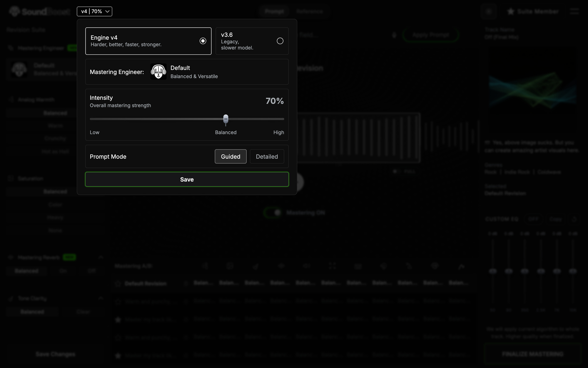Click the Default mastering engineer headphone avatar
The image size is (588, 368).
(158, 72)
